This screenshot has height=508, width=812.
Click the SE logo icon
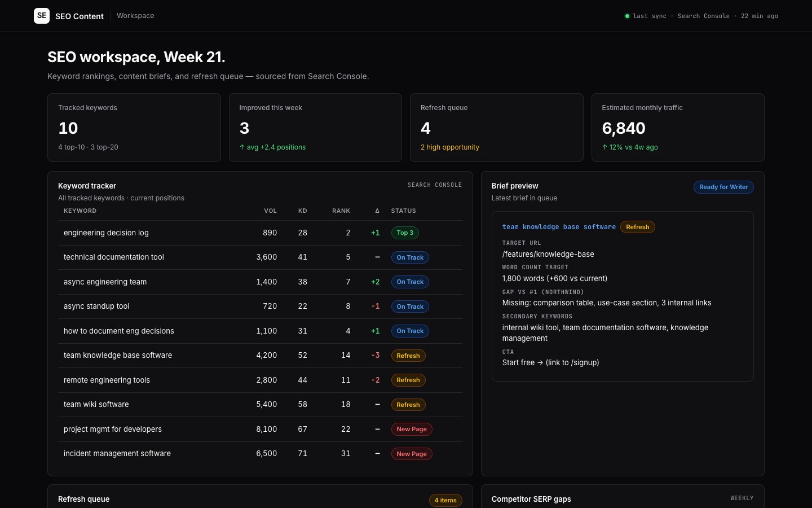pos(42,16)
